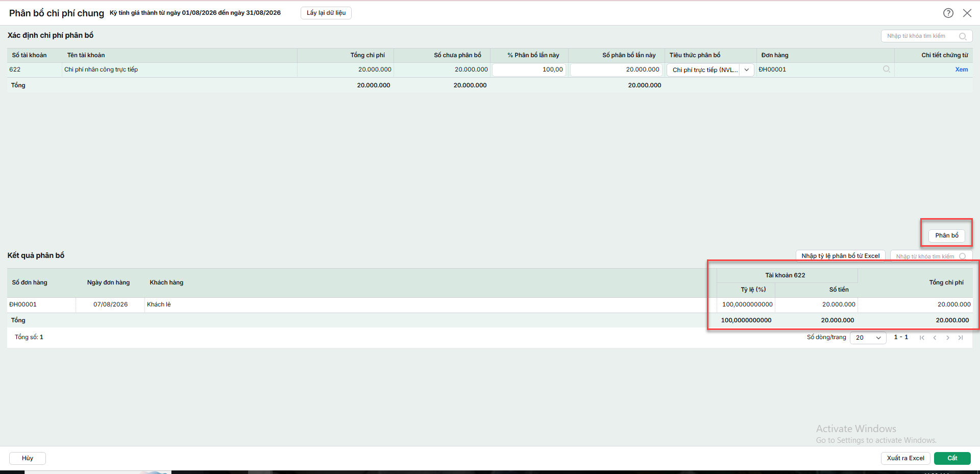980x474 pixels.
Task: Click the green Cất button
Action: tap(952, 458)
